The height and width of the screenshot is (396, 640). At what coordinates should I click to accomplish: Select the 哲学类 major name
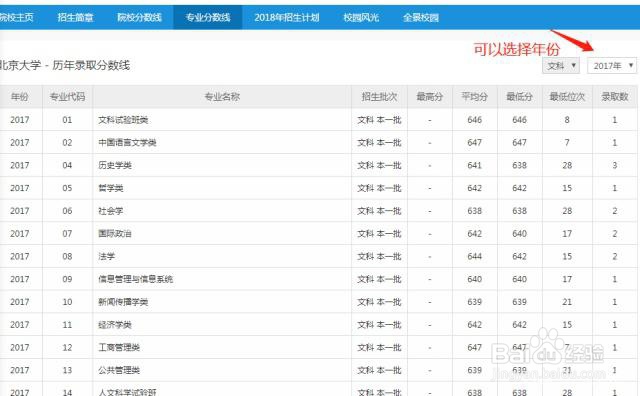[x=111, y=188]
